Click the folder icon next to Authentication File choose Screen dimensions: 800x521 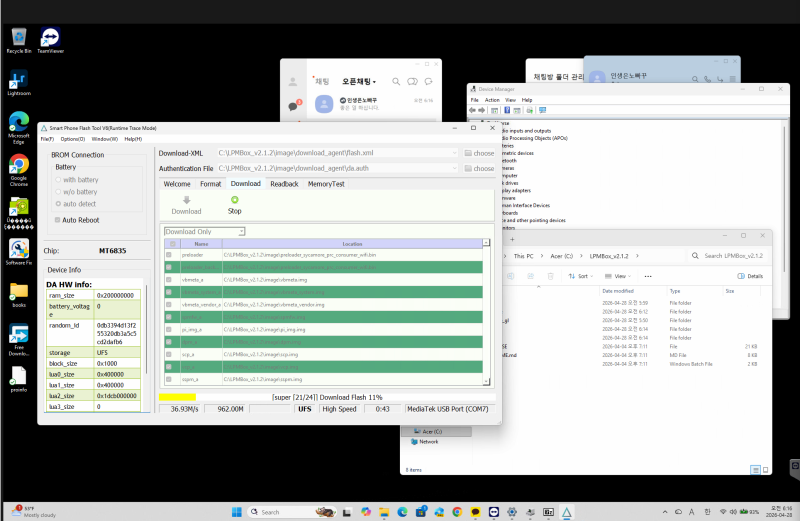468,168
